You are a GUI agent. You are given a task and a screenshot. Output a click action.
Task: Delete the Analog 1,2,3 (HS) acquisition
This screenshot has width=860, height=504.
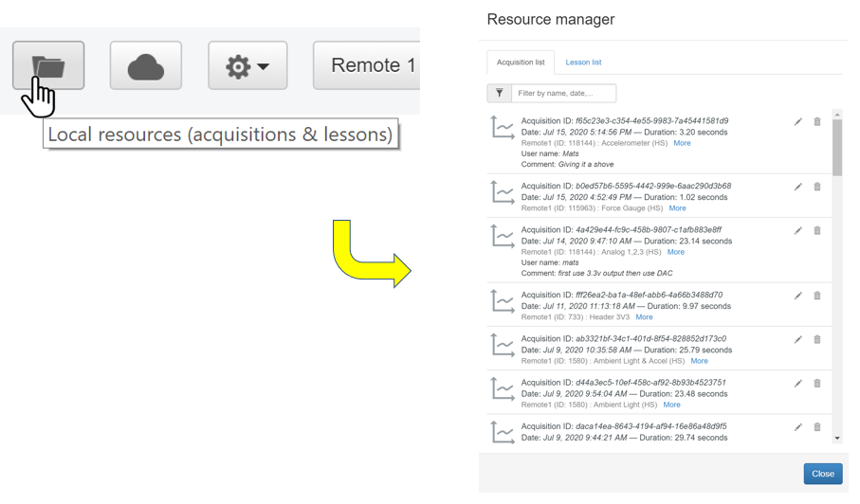pos(817,231)
